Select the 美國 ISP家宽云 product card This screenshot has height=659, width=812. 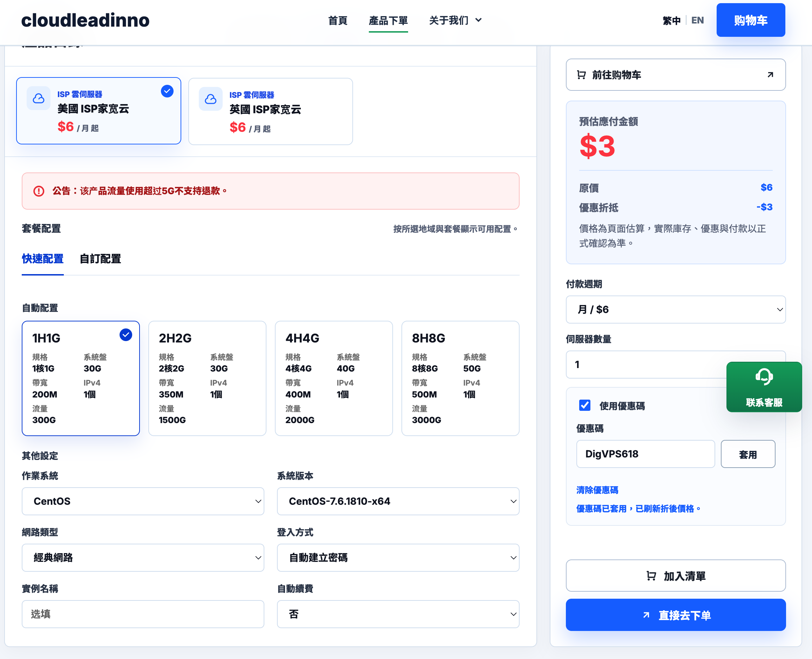coord(99,111)
